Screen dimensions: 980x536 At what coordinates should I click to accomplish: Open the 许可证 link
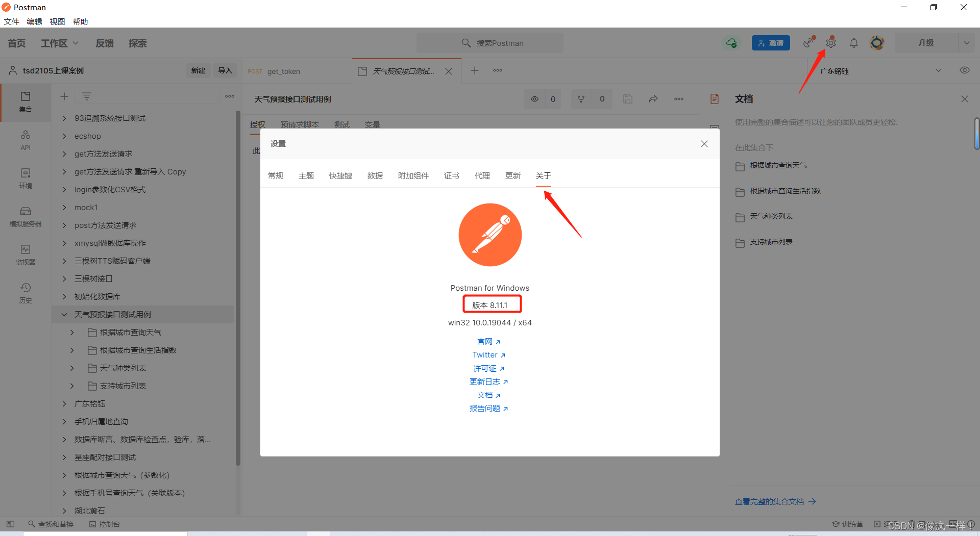(489, 368)
